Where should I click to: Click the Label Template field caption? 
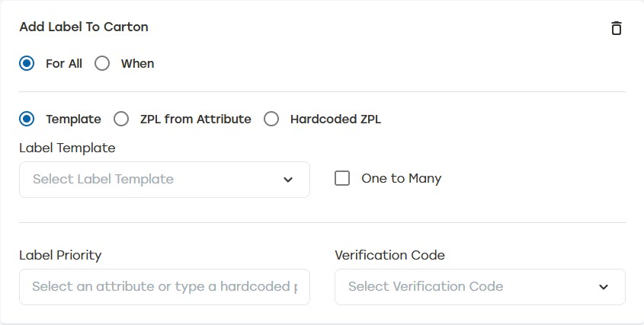(67, 148)
